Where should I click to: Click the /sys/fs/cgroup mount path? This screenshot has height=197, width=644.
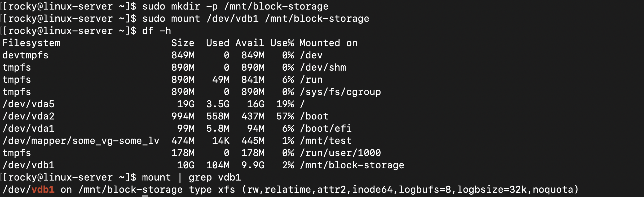click(340, 92)
